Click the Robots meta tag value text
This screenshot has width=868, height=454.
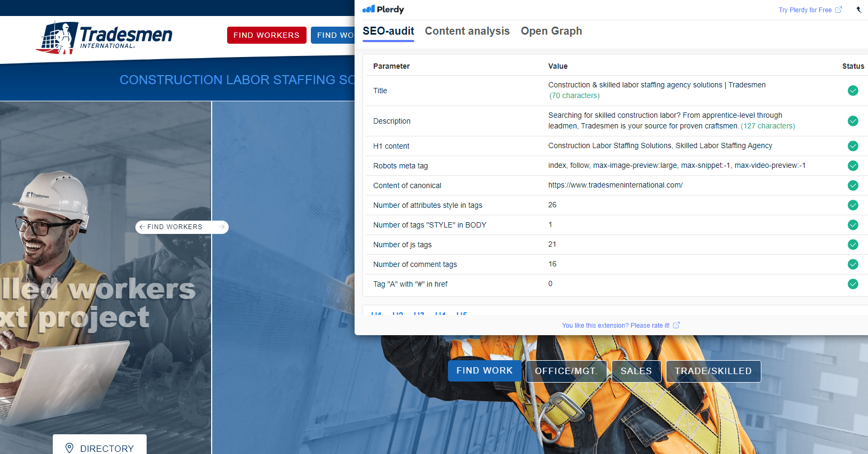677,165
